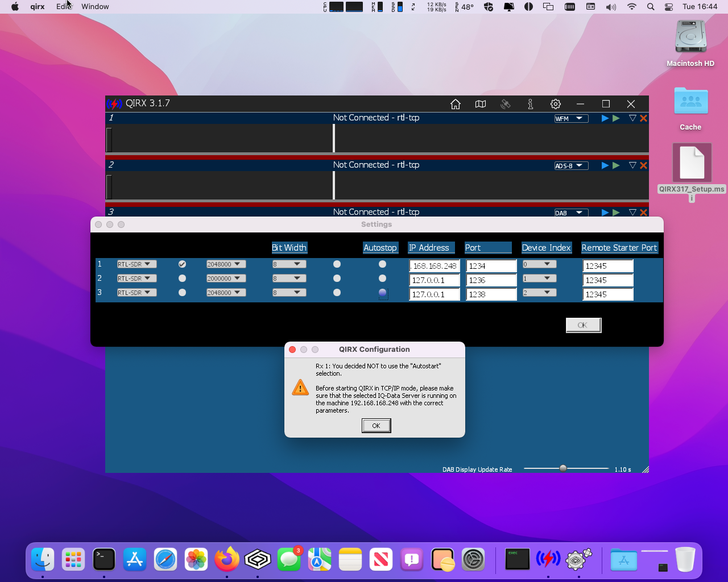The image size is (728, 582).
Task: Close the QIRX Configuration dialog with the red button
Action: [x=292, y=350]
